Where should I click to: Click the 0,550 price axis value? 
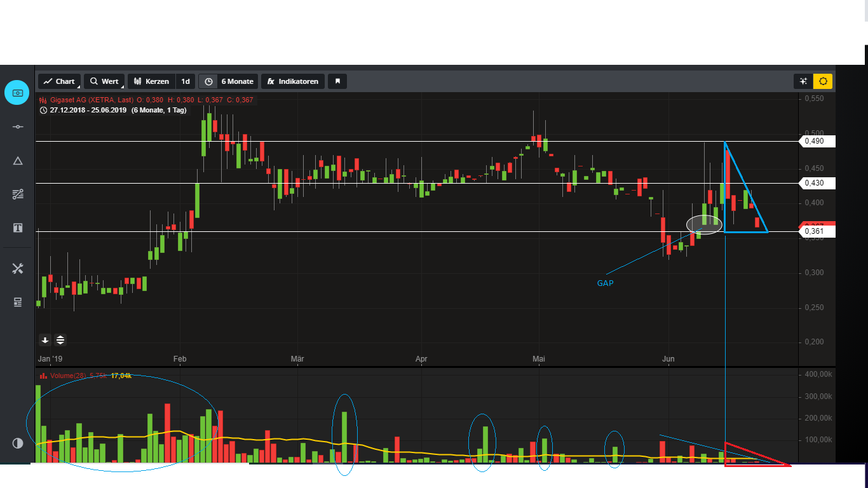[814, 99]
